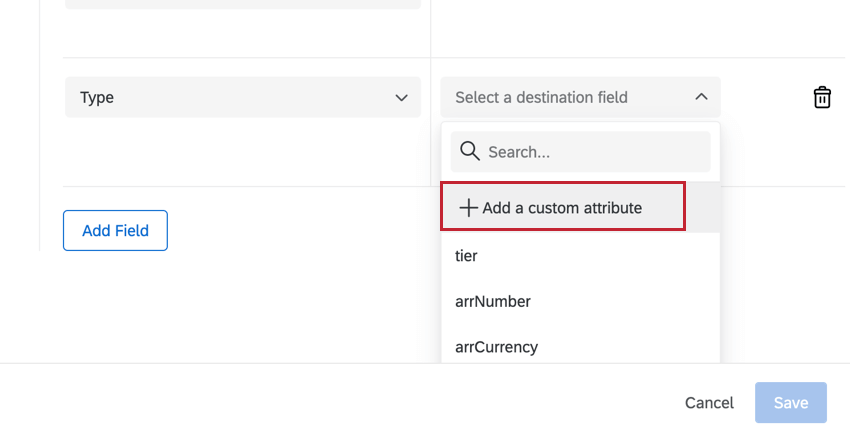Viewport: 850px width, 425px height.
Task: Click the blue Save button
Action: pos(791,403)
